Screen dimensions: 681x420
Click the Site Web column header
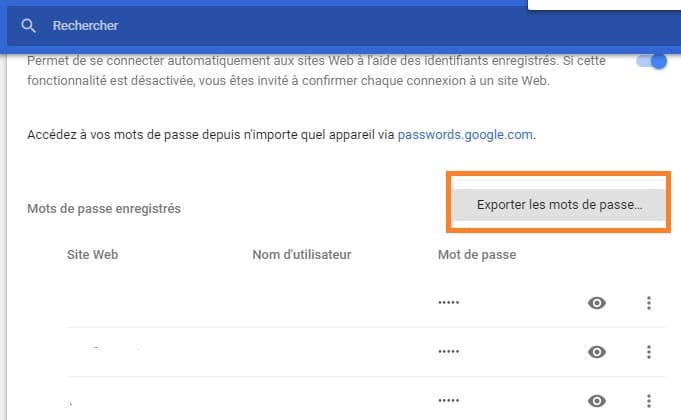pyautogui.click(x=93, y=255)
